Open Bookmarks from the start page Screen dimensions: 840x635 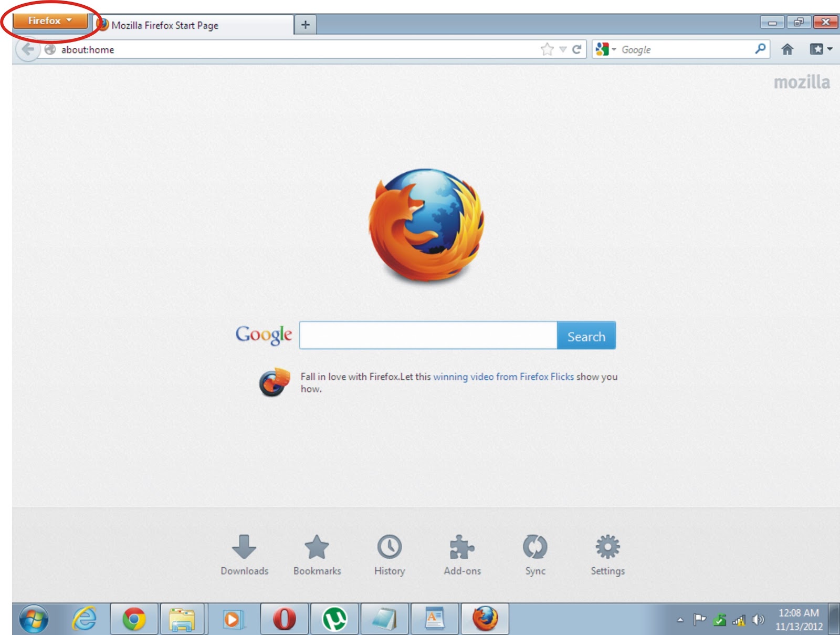point(317,555)
